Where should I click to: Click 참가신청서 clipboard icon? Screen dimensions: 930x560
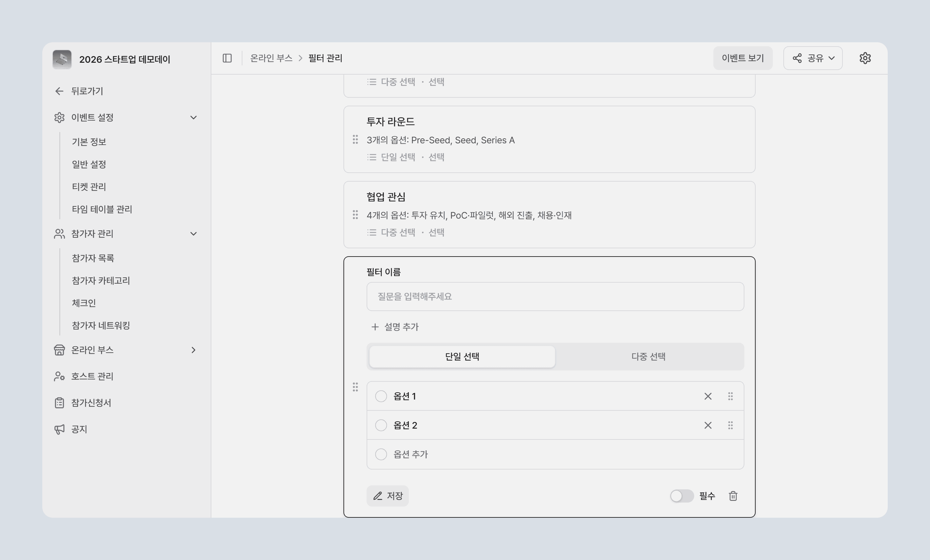59,402
